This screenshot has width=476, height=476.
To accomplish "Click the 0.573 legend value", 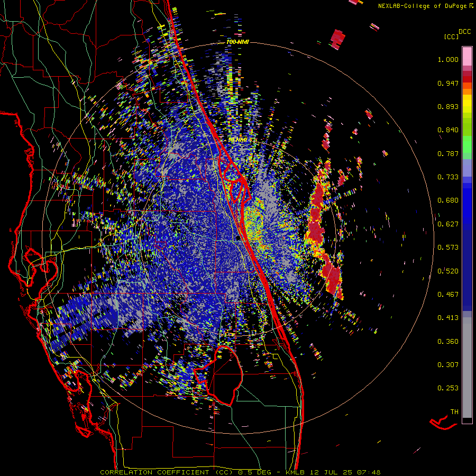I will 448,248.
